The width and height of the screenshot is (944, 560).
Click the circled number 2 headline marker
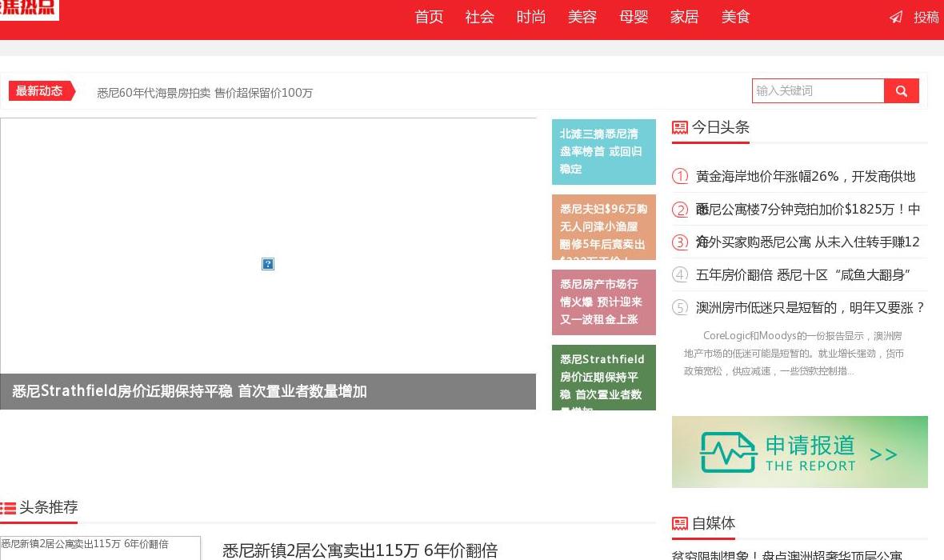[x=680, y=209]
